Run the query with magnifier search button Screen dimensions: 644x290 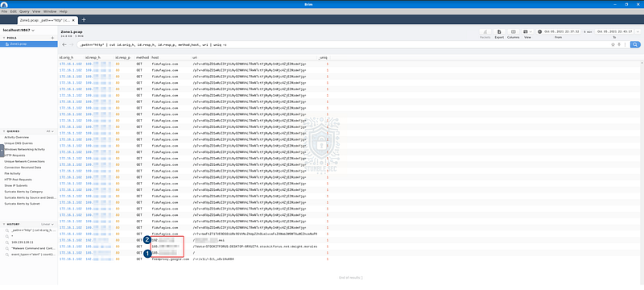point(635,44)
